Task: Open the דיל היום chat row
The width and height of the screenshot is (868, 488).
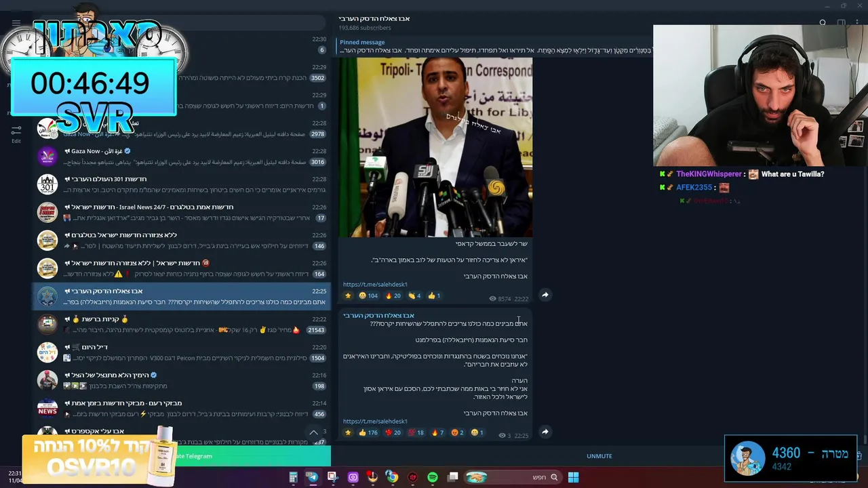Action: pyautogui.click(x=182, y=352)
